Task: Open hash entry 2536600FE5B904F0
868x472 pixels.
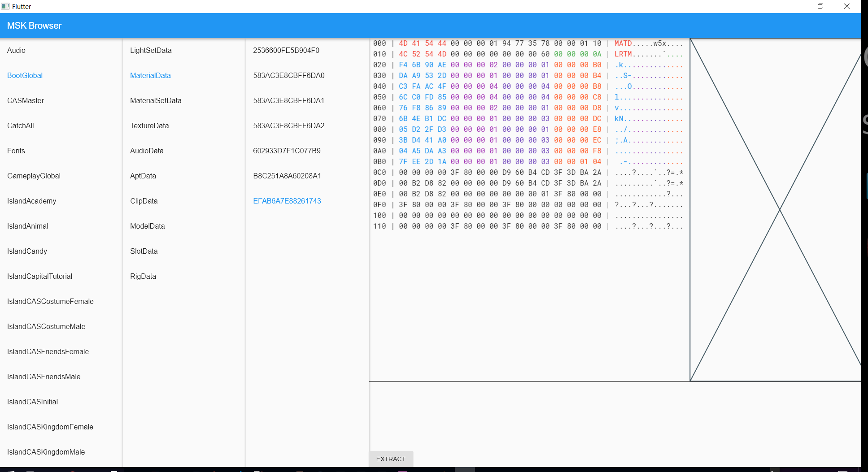Action: click(286, 50)
